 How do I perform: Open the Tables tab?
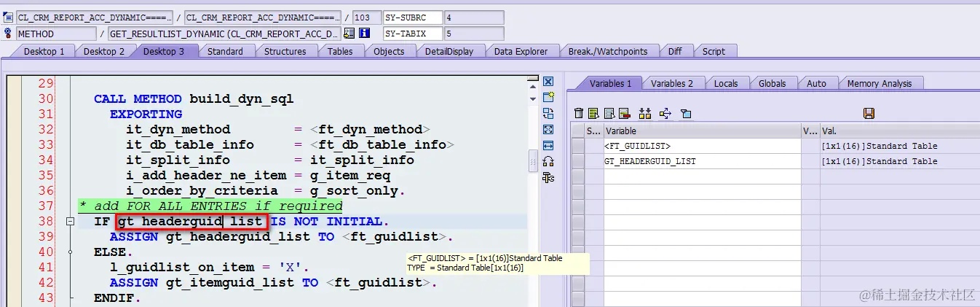[x=340, y=51]
